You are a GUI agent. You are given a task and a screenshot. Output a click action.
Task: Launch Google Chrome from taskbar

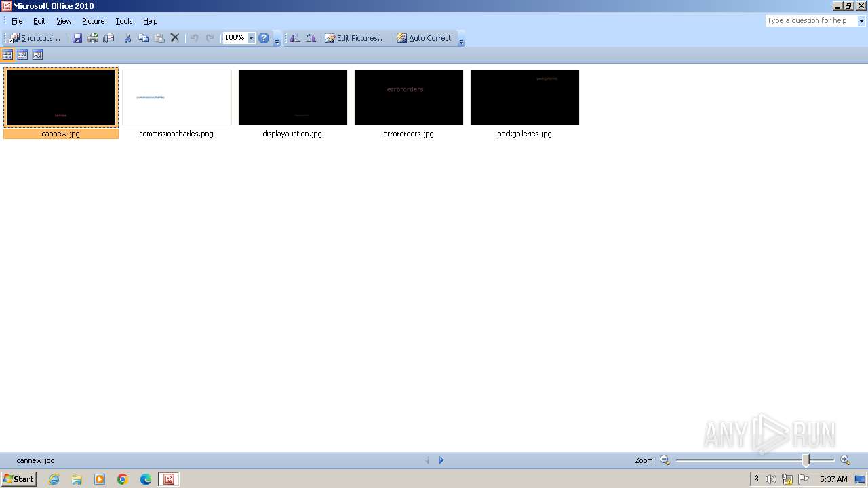point(123,479)
